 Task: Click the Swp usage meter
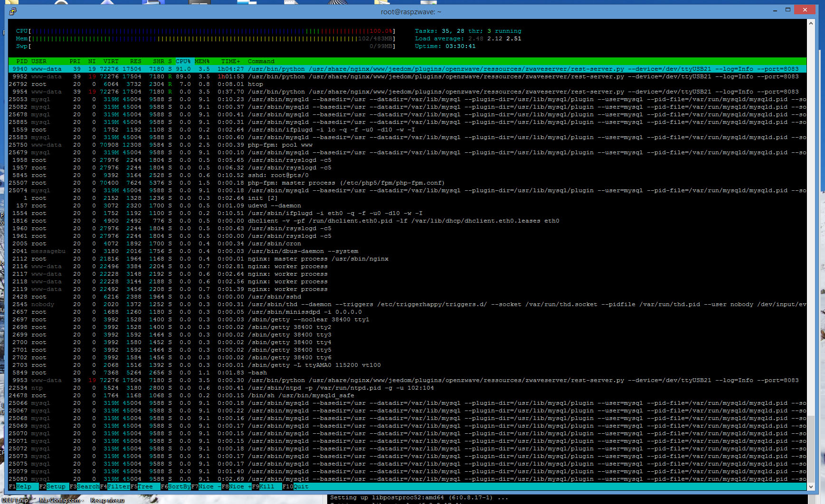click(206, 46)
